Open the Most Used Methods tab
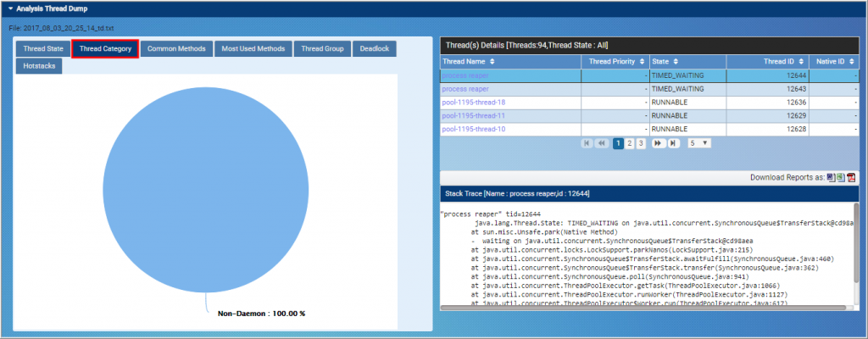Screen dimensions: 868x339 coord(253,49)
